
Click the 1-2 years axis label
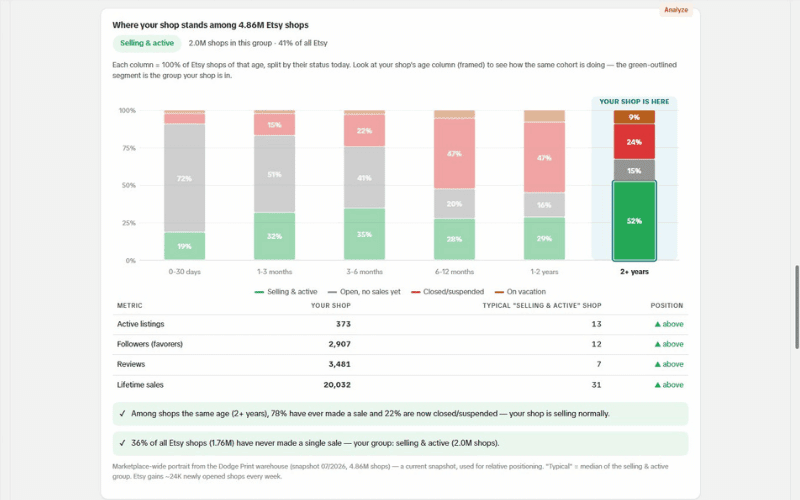pyautogui.click(x=544, y=272)
